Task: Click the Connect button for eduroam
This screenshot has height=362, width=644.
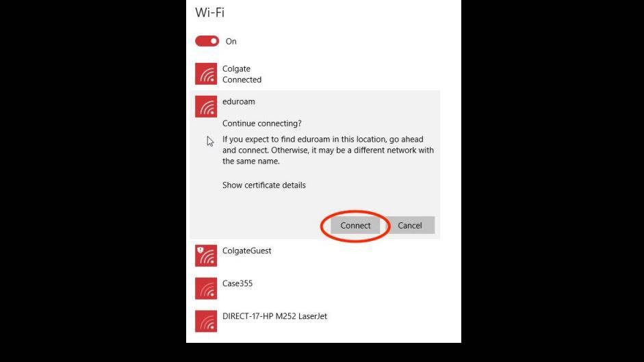Action: (355, 226)
